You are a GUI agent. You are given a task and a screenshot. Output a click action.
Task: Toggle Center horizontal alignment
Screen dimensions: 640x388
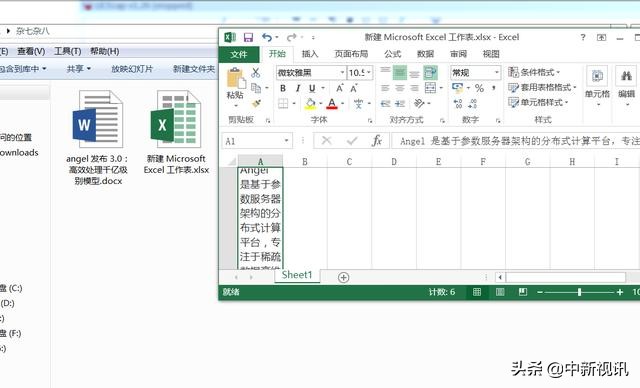point(400,88)
